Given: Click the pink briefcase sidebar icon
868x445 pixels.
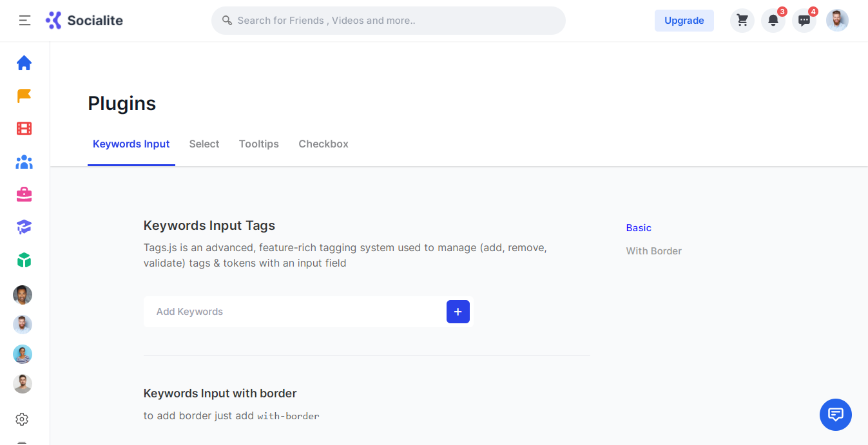Looking at the screenshot, I should [24, 194].
